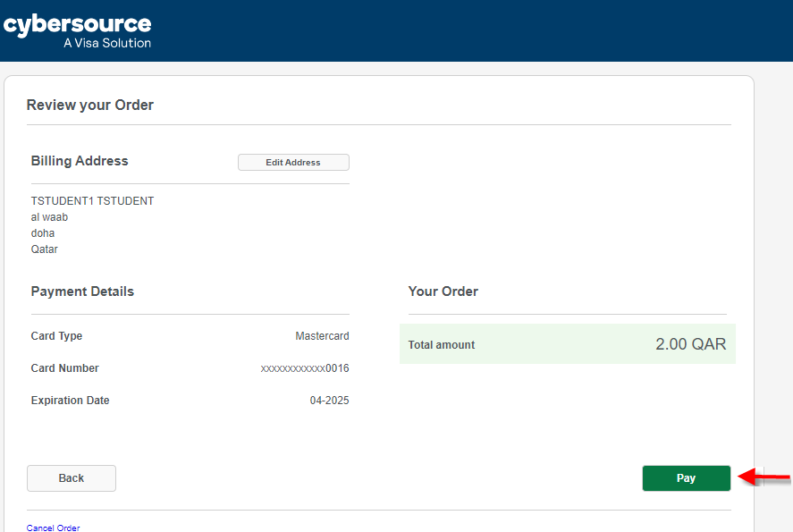The width and height of the screenshot is (793, 532).
Task: Click the name TSTUDENT1 TSTUDENT
Action: click(x=92, y=201)
